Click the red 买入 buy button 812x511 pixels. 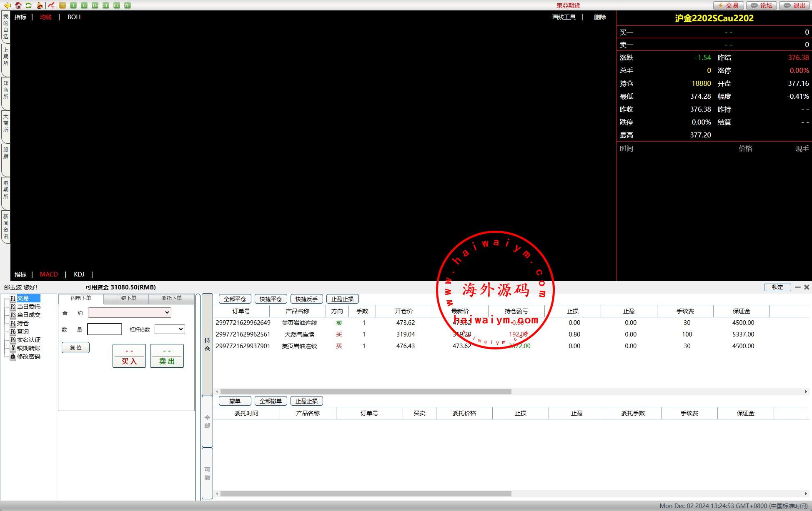tap(129, 356)
